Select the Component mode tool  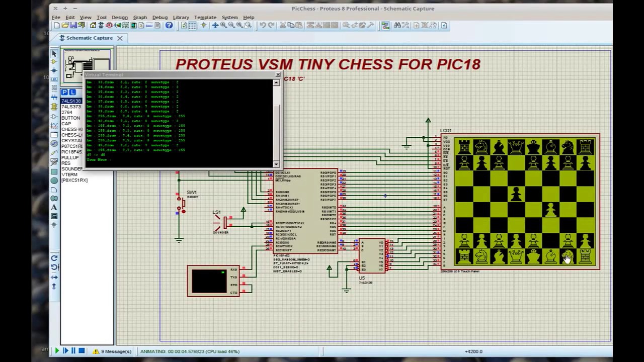[x=54, y=62]
